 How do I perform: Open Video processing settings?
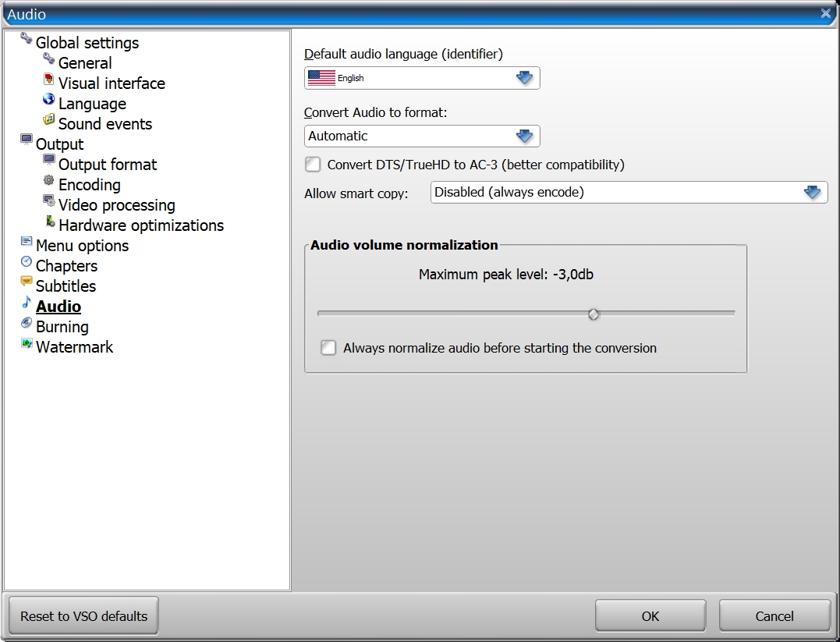(x=117, y=205)
